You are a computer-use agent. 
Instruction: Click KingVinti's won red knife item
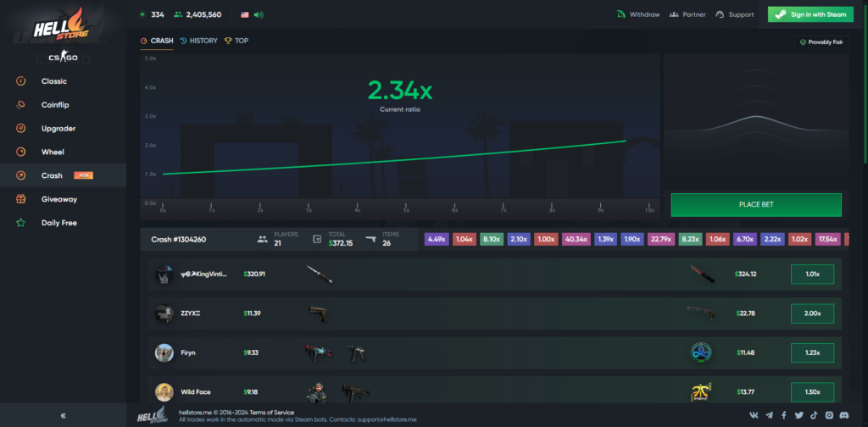pos(703,274)
